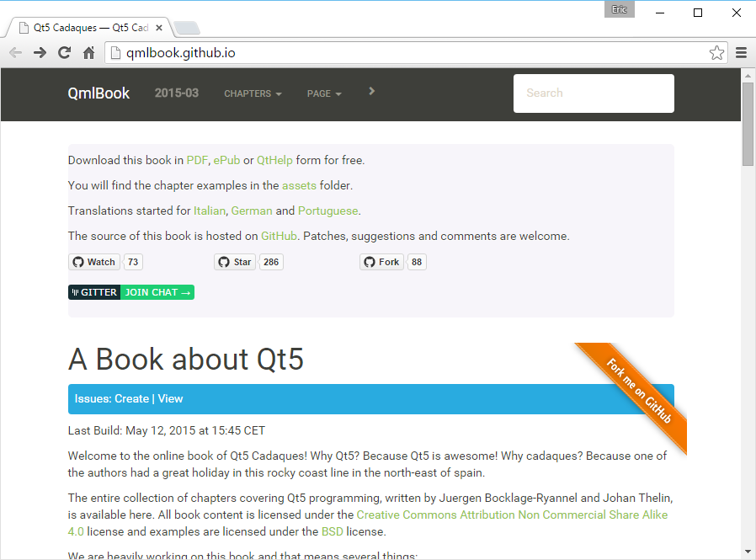The image size is (756, 560).
Task: Expand the PAGE dropdown
Action: pos(324,93)
